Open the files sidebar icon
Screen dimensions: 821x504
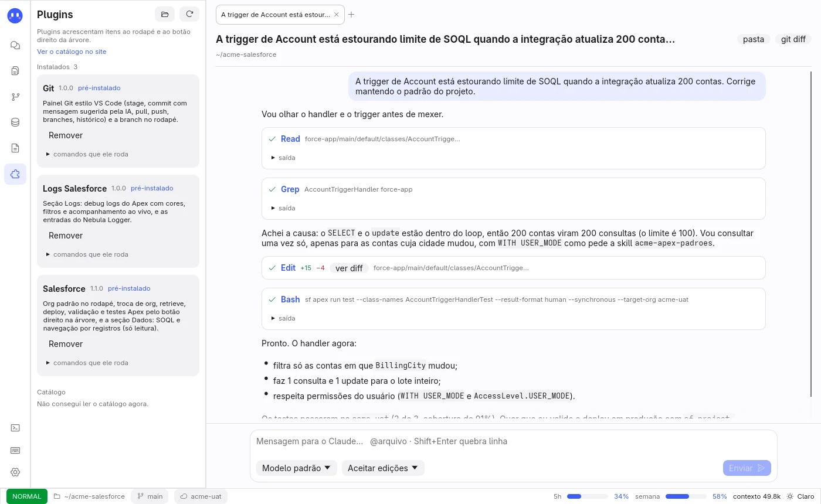(15, 71)
